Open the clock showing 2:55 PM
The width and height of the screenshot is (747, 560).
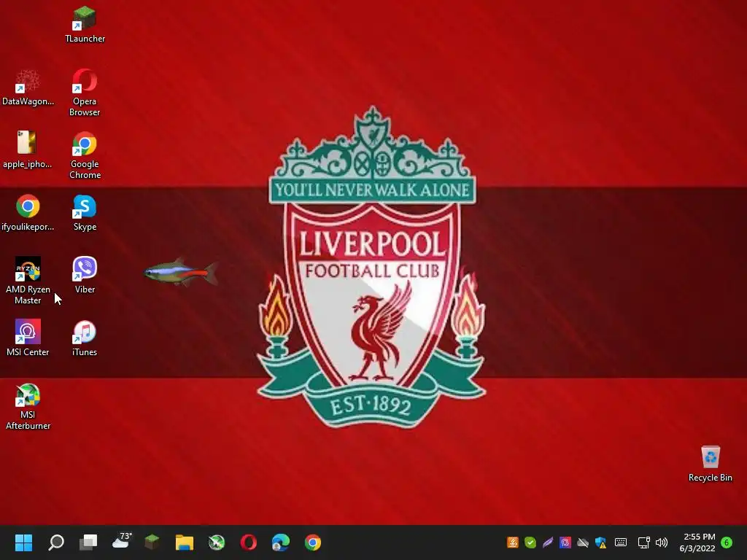click(x=698, y=542)
